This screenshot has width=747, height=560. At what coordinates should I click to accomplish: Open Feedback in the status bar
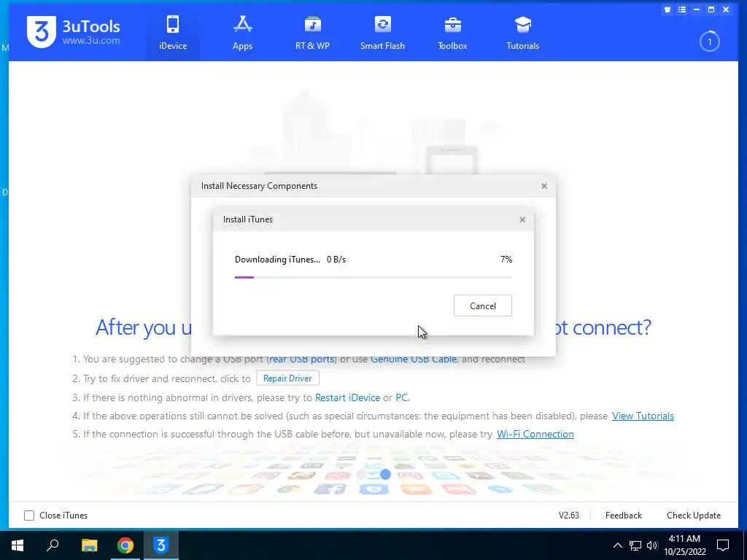tap(623, 516)
